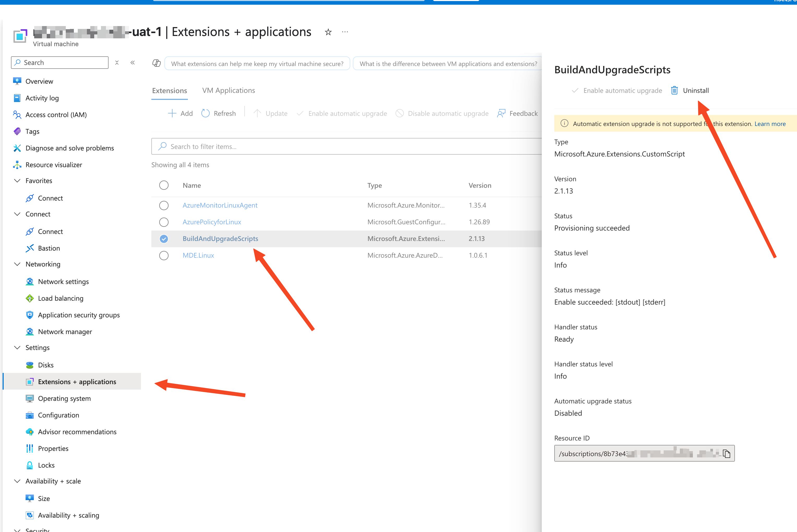Collapse the sidebar with the double-chevron icon
Image resolution: width=797 pixels, height=532 pixels.
133,62
